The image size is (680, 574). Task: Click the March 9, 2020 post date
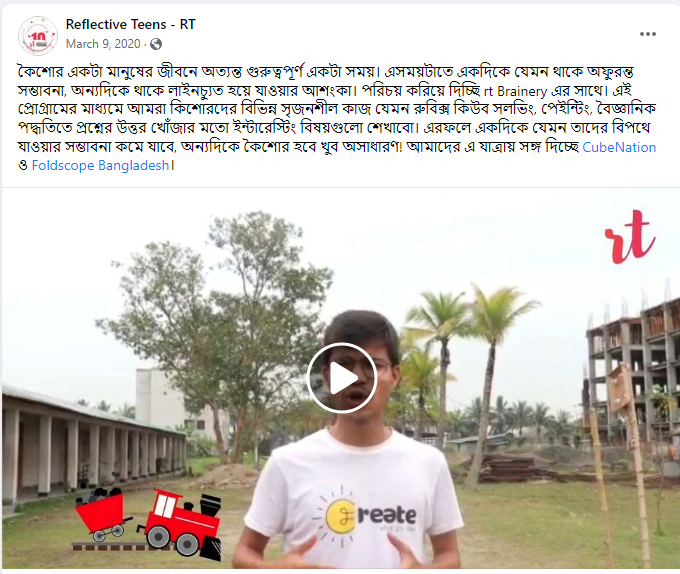point(103,44)
